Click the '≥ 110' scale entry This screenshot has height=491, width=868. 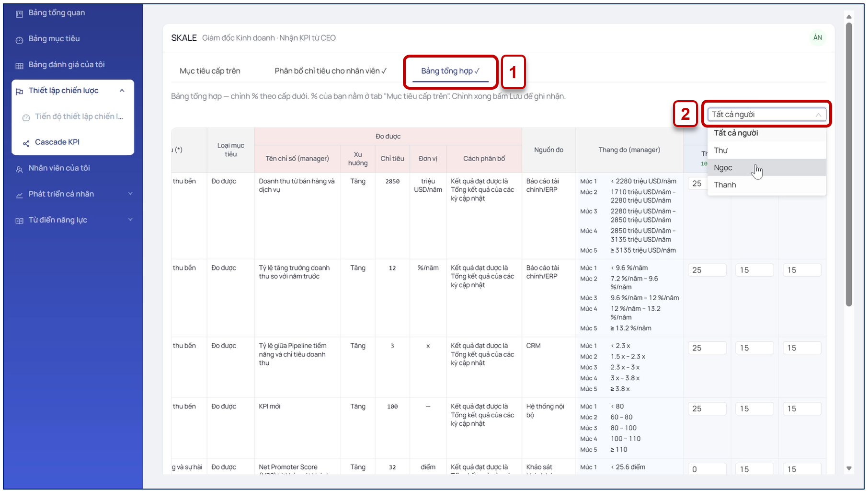click(x=619, y=450)
